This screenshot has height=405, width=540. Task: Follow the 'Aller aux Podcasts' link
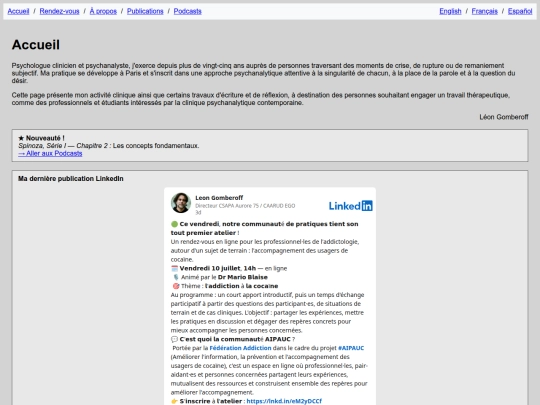50,154
